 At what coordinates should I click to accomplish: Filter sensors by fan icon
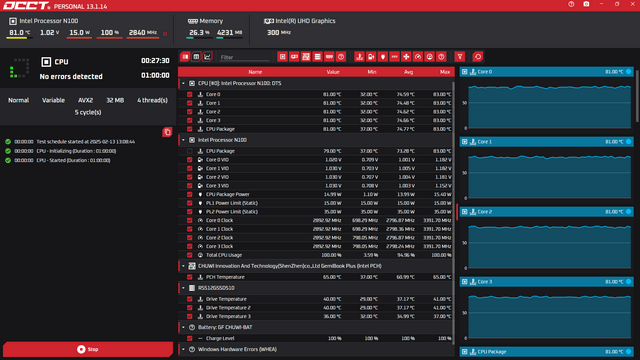tap(406, 57)
